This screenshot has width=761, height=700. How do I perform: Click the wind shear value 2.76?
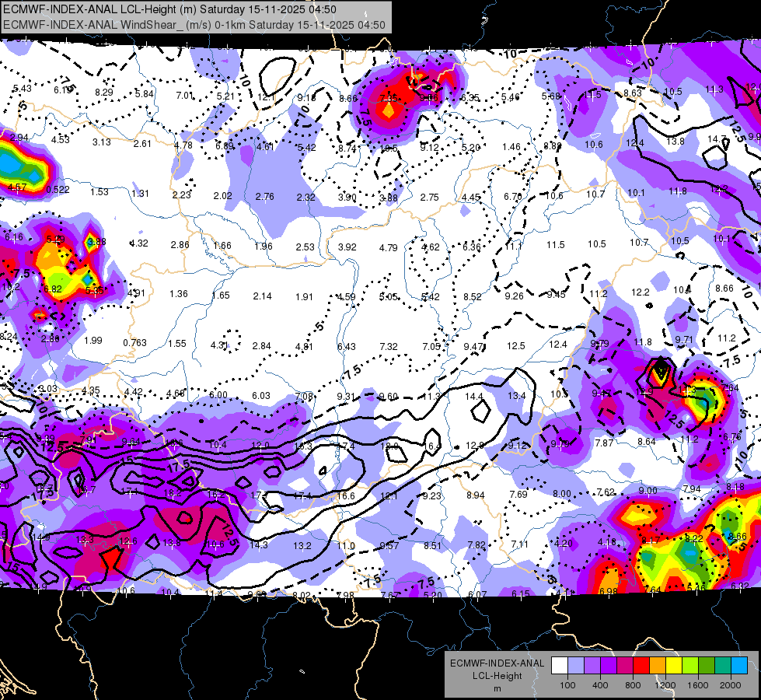pos(264,196)
